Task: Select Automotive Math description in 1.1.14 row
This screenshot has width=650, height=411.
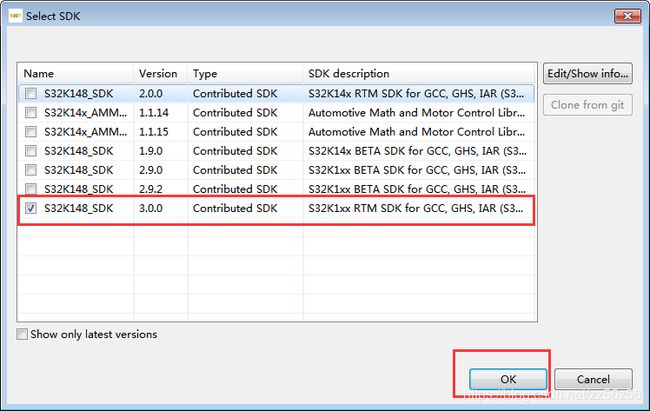Action: pyautogui.click(x=417, y=113)
